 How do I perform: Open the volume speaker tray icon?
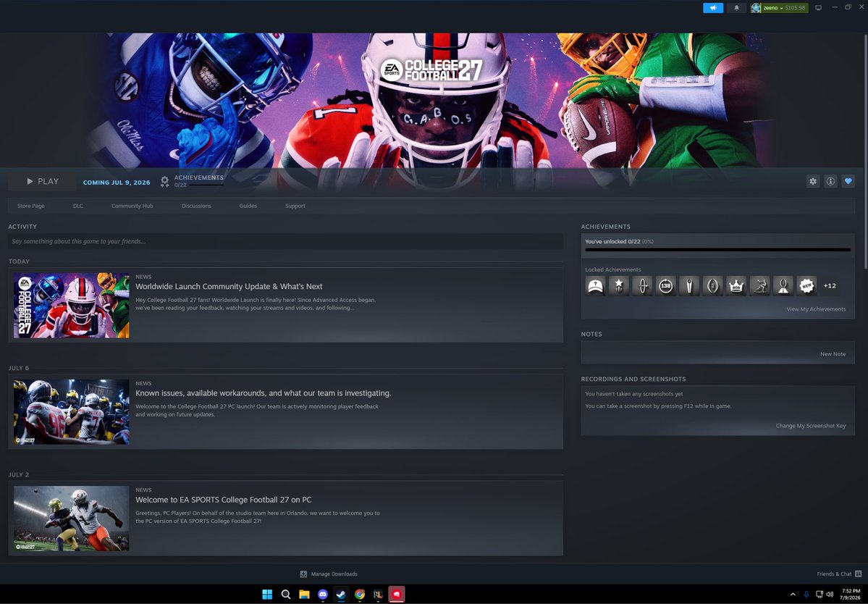pyautogui.click(x=829, y=594)
